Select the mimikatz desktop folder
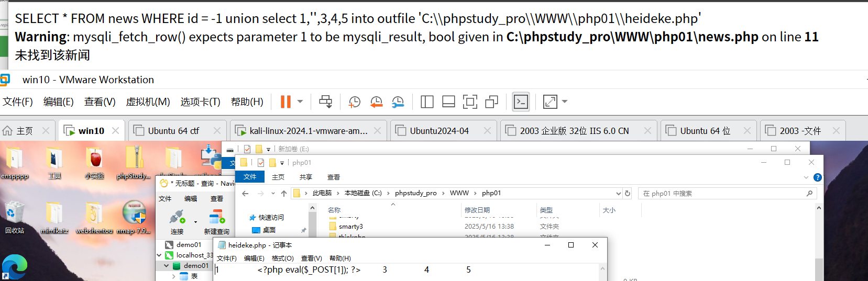 click(x=54, y=218)
